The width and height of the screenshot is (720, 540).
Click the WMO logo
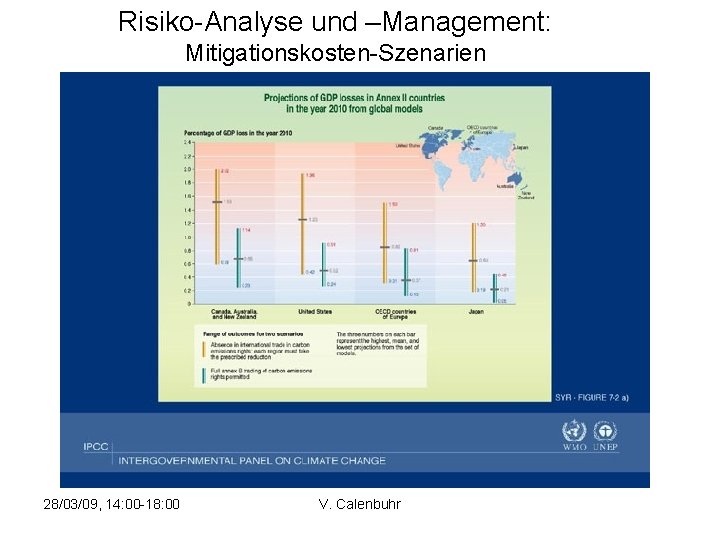coord(574,435)
